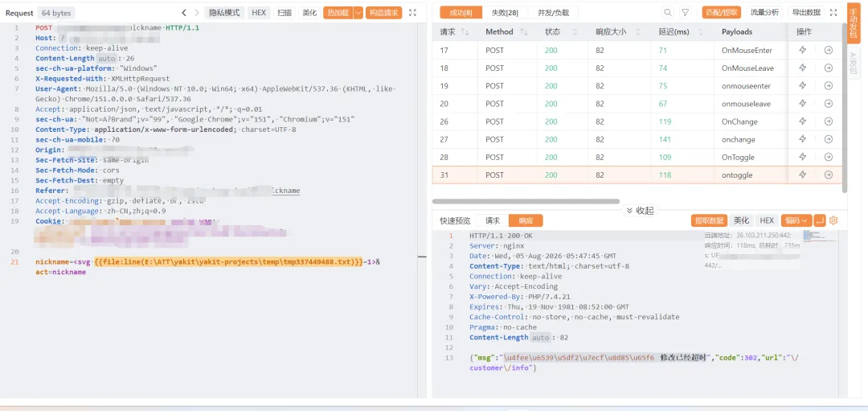Image resolution: width=868 pixels, height=411 pixels.
Task: Click the act=nickname line in request
Action: tap(61, 272)
